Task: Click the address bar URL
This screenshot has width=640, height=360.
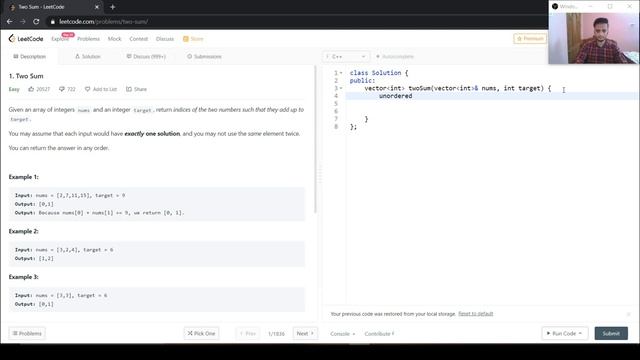Action: pos(104,22)
